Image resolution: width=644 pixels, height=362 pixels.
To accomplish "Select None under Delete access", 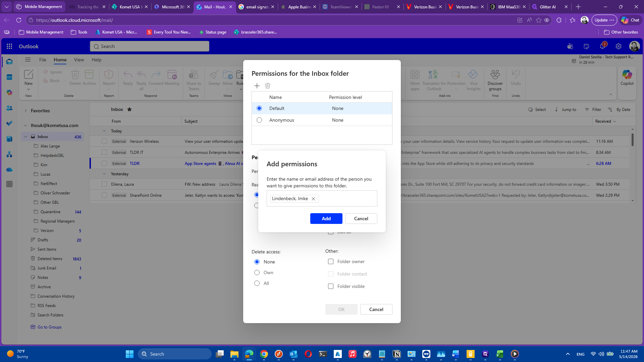I will (257, 262).
